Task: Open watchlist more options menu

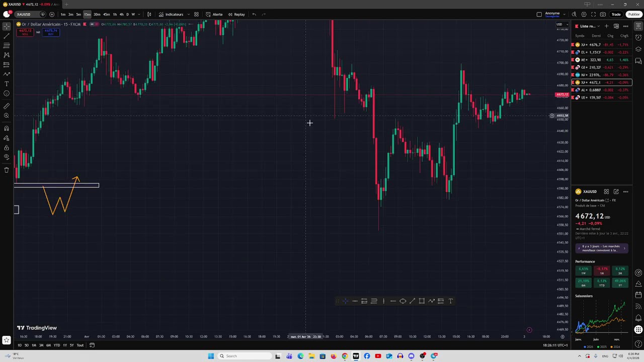Action: point(625,26)
